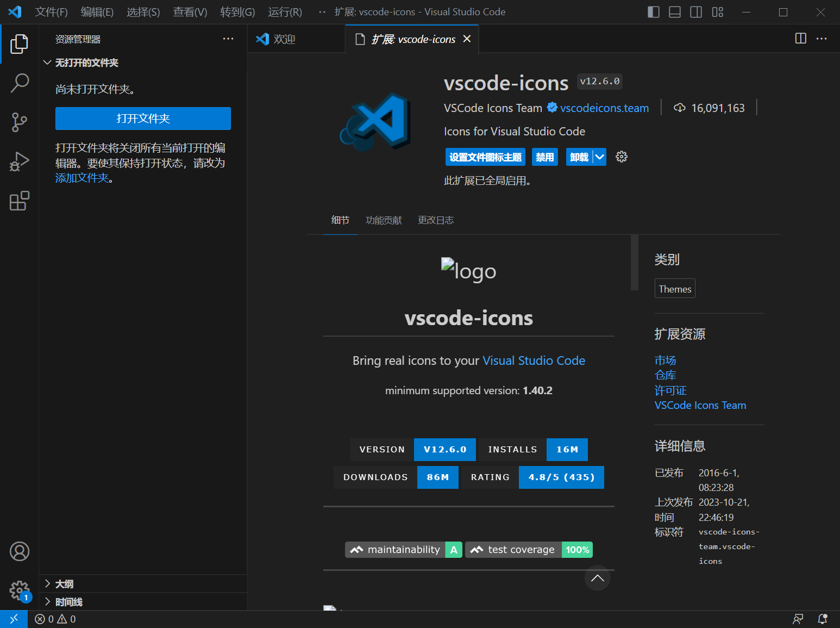Open the Visual Studio Code link in readme
The image size is (840, 628).
coord(534,360)
